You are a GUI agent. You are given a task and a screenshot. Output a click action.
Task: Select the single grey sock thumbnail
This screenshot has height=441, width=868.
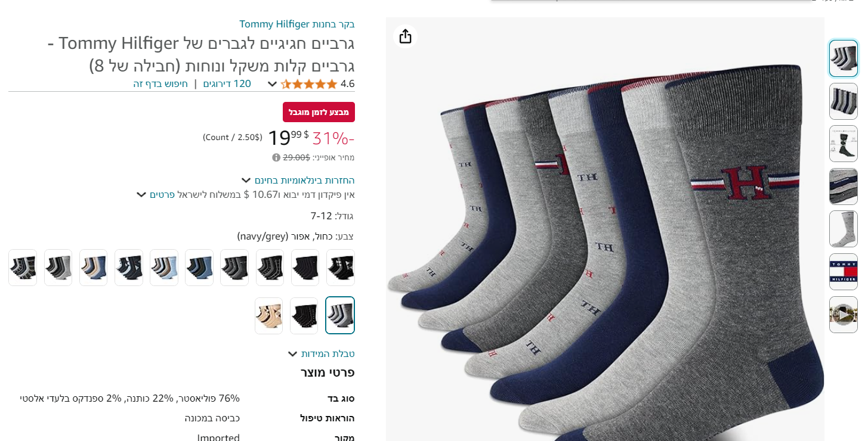coord(843,229)
